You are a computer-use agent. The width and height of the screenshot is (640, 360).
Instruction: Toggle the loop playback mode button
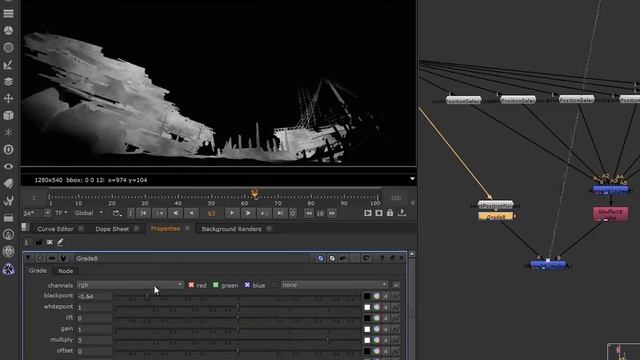point(116,213)
